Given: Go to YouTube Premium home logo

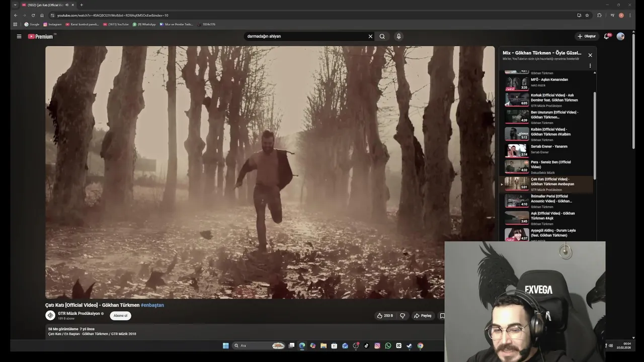Looking at the screenshot, I should pos(41,36).
